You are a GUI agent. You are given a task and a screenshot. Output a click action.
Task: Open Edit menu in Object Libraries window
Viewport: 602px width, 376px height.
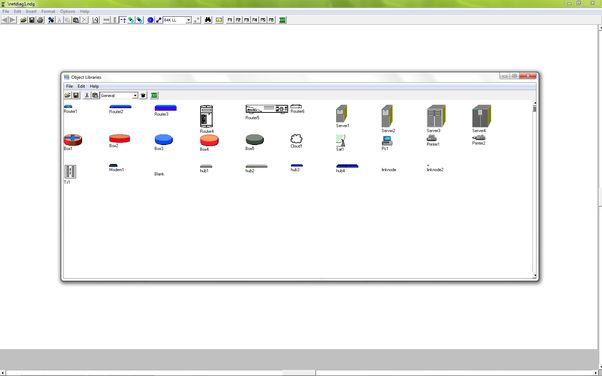coord(81,86)
